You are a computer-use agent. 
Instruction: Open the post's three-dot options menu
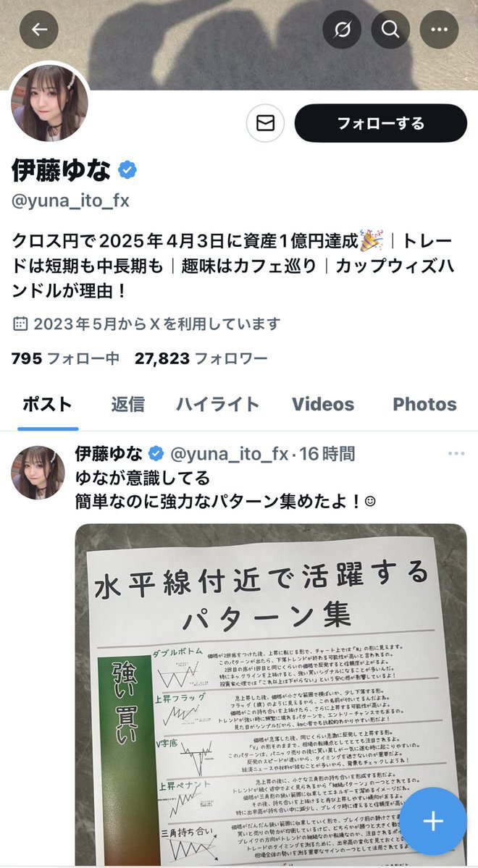pos(456,454)
